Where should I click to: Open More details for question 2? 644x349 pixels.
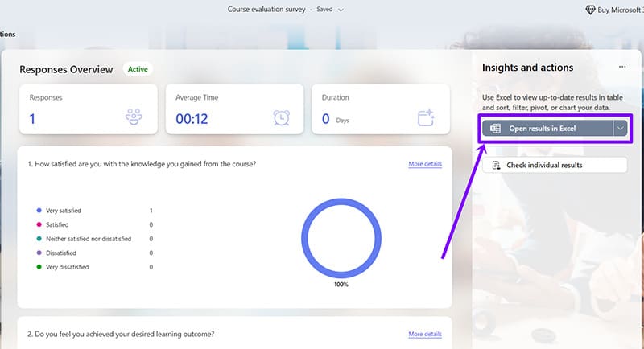425,334
